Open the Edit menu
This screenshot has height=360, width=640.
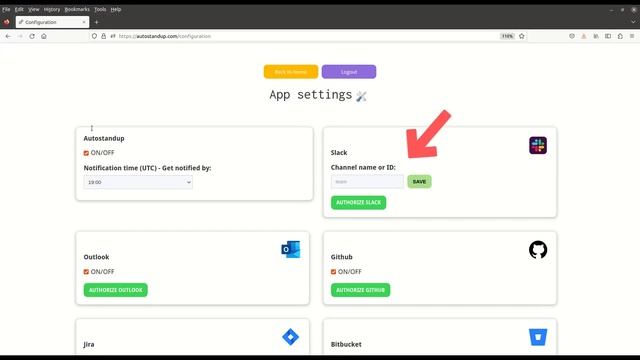(x=19, y=9)
